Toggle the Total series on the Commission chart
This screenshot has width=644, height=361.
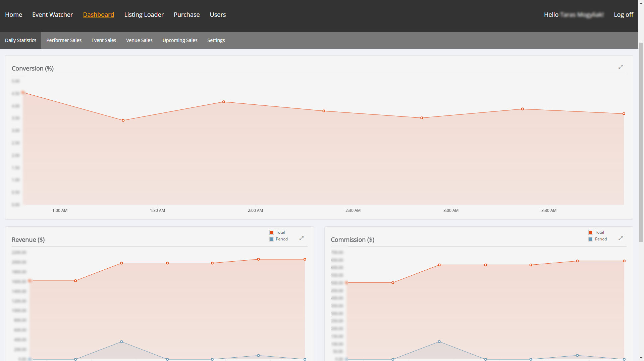[x=599, y=232]
